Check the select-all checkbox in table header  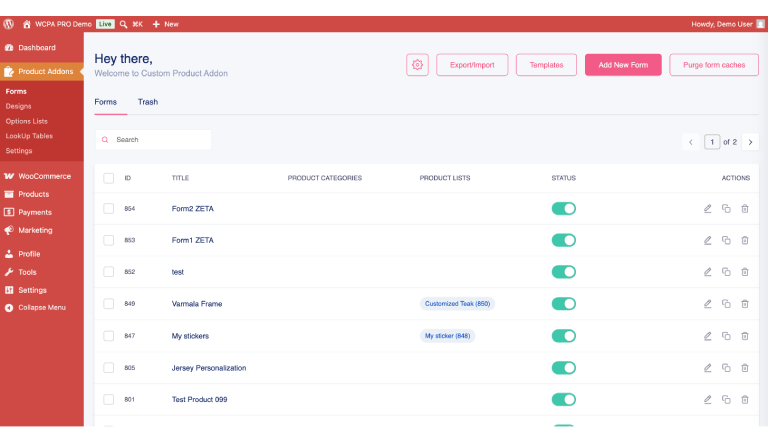(x=109, y=178)
